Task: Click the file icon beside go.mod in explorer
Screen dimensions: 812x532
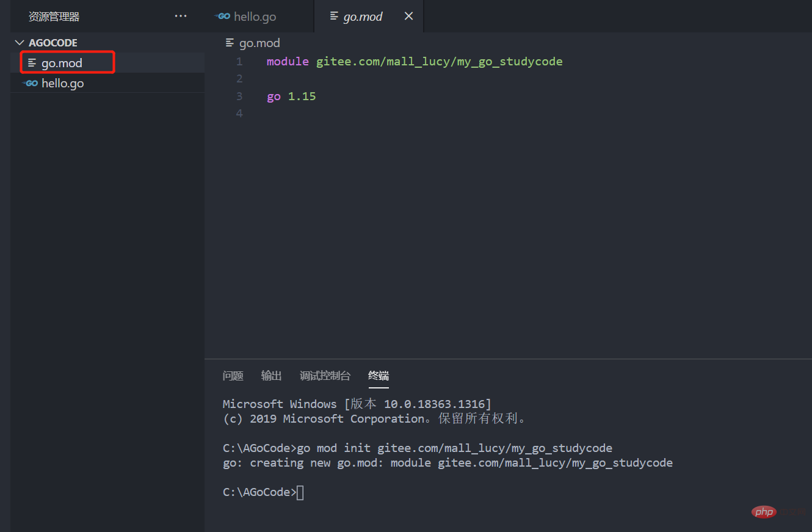Action: pos(32,63)
